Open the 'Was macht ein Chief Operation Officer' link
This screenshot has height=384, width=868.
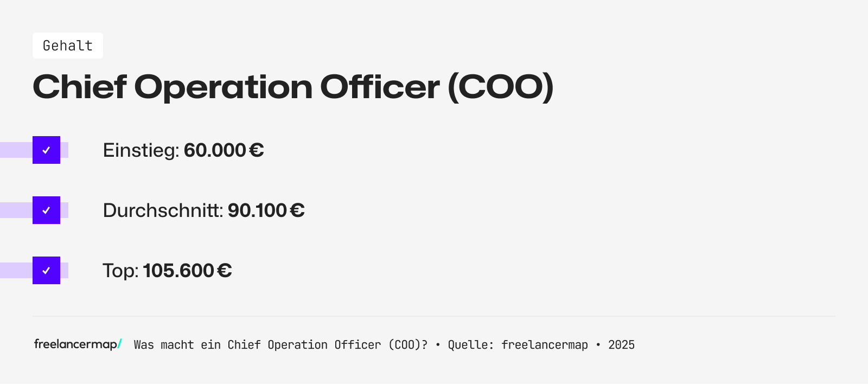pos(280,345)
